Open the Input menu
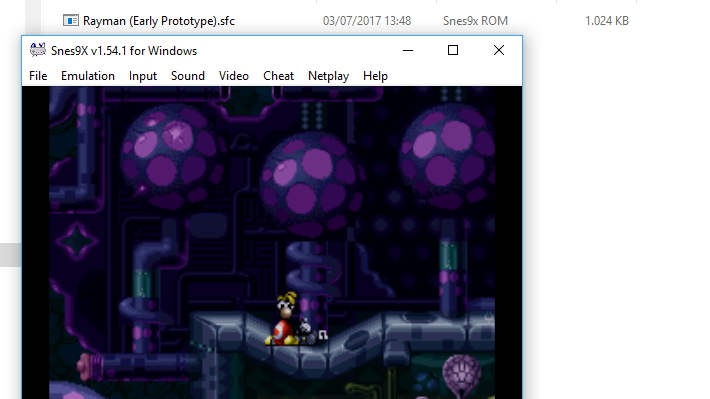This screenshot has height=399, width=710. [143, 76]
